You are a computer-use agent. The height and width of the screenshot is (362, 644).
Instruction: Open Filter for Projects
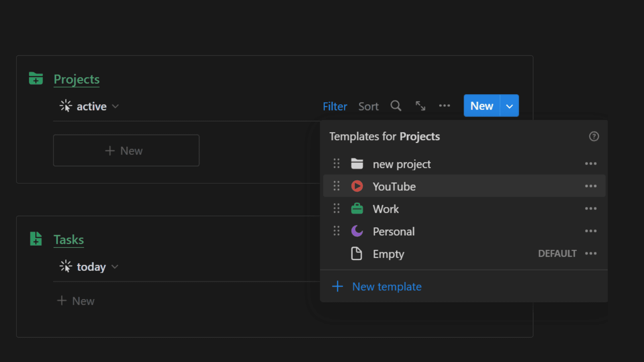coord(335,106)
